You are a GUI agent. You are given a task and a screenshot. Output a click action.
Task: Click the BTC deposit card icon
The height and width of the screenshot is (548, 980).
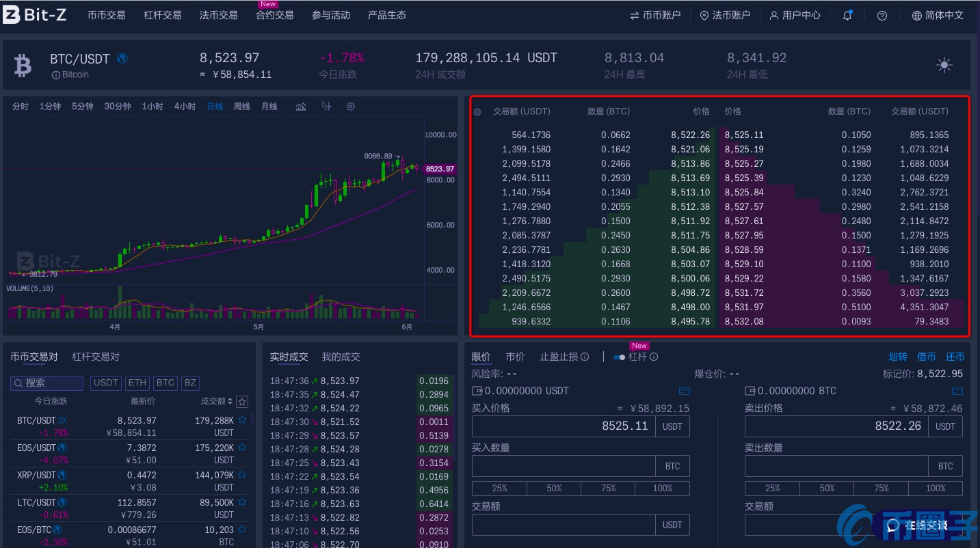click(x=957, y=391)
